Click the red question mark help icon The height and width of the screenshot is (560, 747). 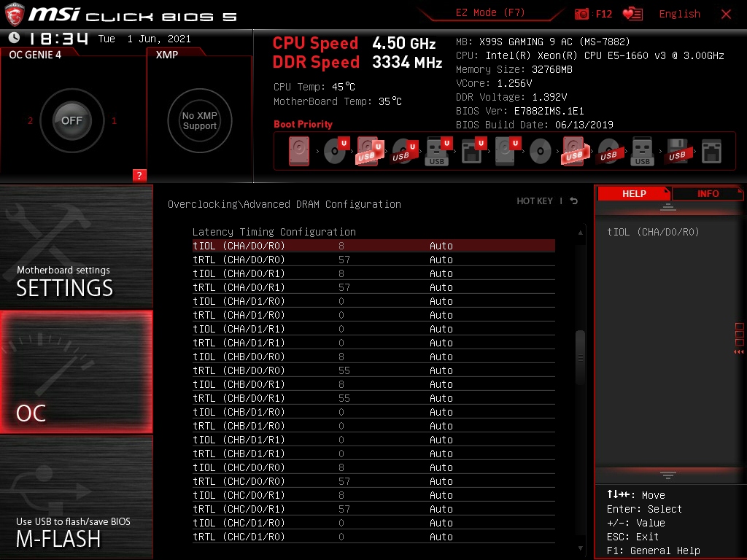[139, 175]
